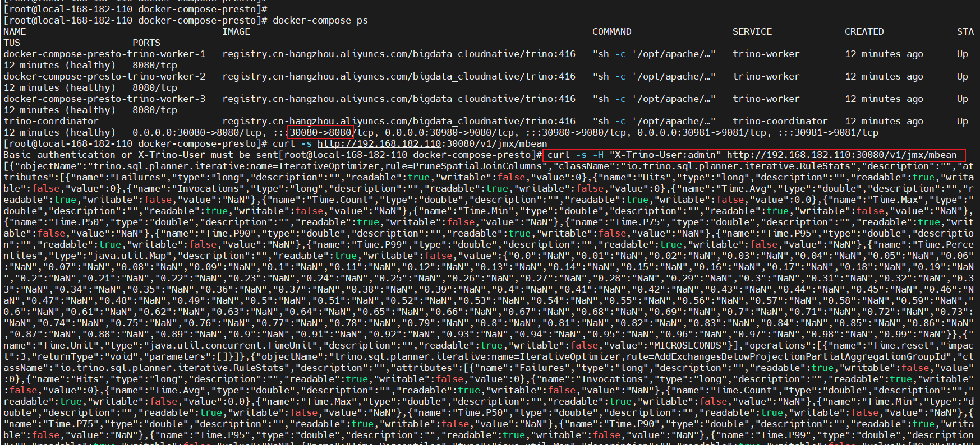Image resolution: width=980 pixels, height=445 pixels.
Task: Click the image registry path for trino-coordinator
Action: point(399,122)
